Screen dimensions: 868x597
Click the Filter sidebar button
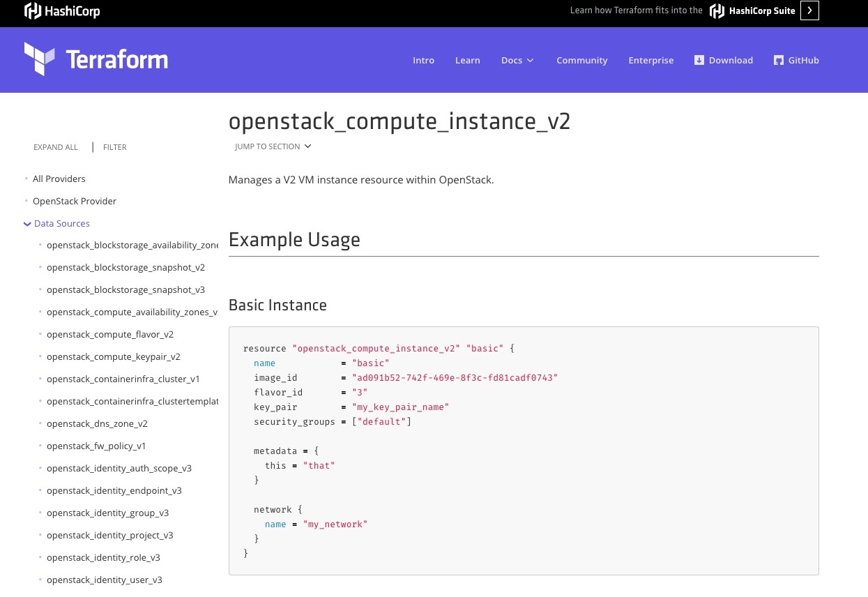114,147
